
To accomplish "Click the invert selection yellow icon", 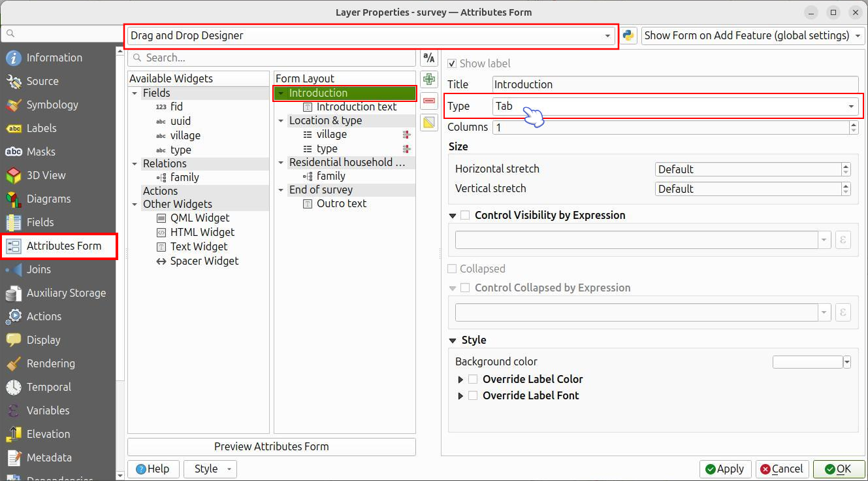I will tap(429, 122).
